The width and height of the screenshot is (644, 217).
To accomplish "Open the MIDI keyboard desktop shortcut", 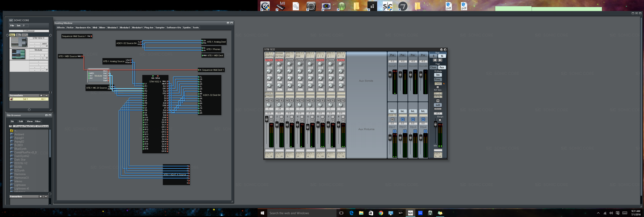I will pyautogui.click(x=281, y=6).
